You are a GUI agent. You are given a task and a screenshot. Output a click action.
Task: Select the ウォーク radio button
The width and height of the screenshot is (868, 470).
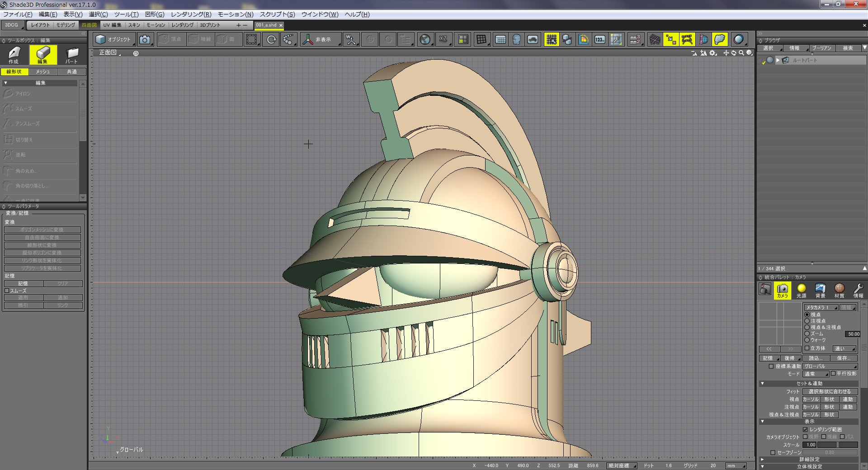coord(807,340)
